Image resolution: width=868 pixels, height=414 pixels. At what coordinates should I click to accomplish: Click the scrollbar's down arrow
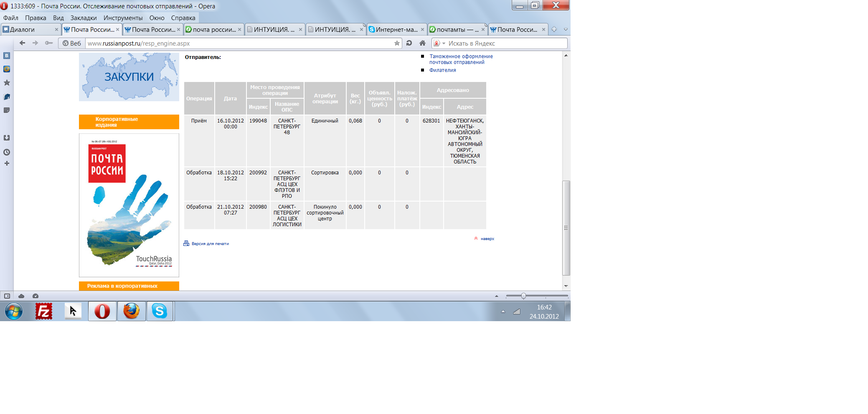tap(566, 286)
